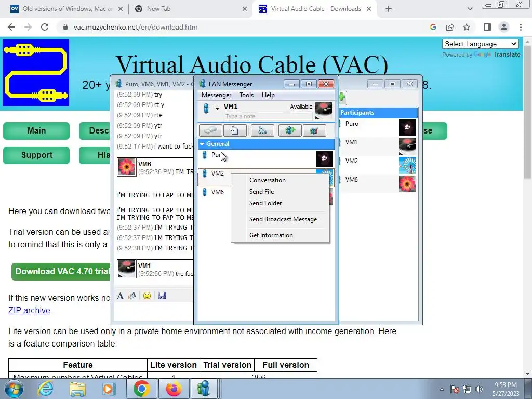Click the font color icon in the chat window
This screenshot has height=399, width=532.
pyautogui.click(x=132, y=296)
